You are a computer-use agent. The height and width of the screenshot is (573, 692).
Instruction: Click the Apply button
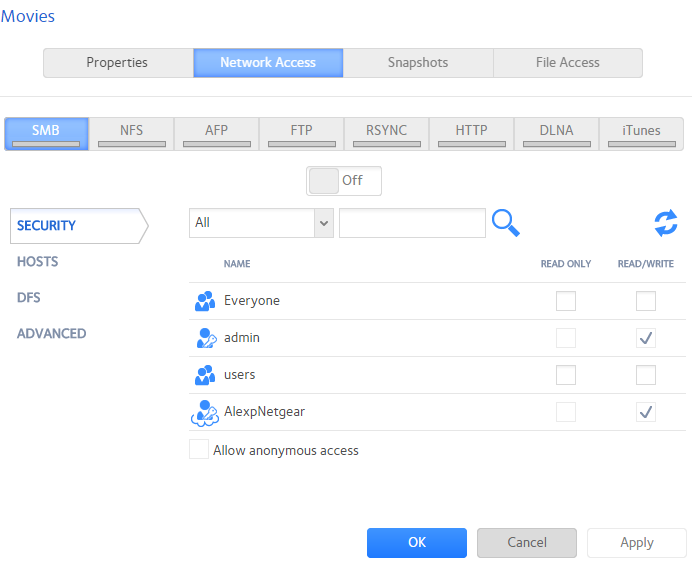[637, 543]
